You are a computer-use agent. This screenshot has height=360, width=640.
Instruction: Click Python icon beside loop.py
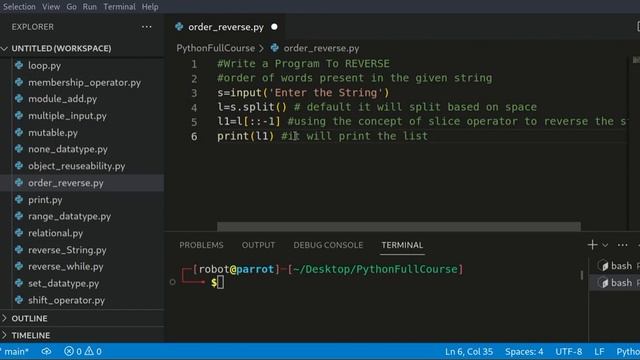click(x=19, y=65)
